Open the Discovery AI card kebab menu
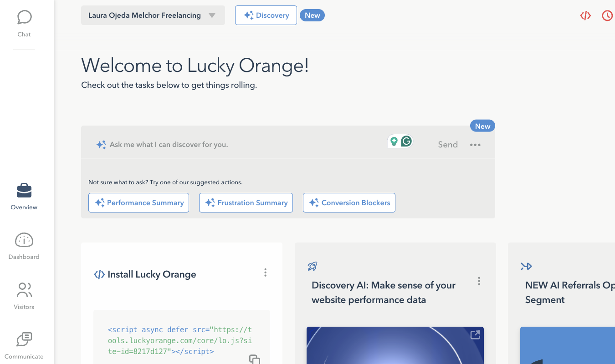 [x=479, y=281]
